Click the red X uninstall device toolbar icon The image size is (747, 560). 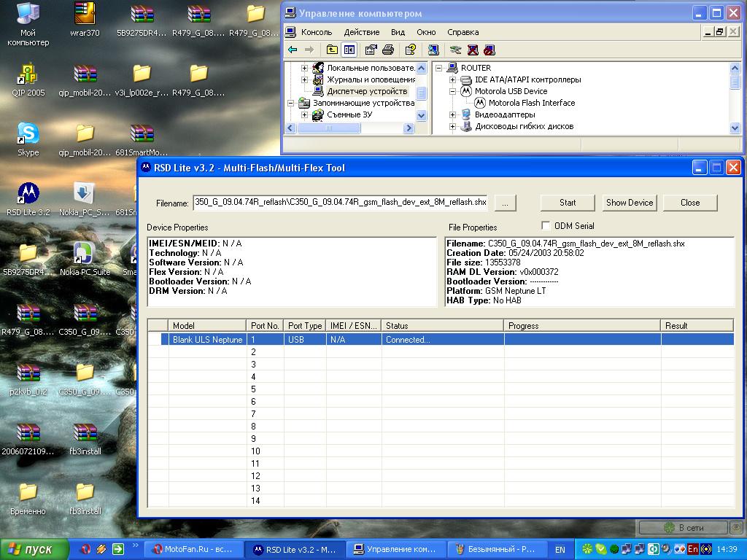point(473,50)
